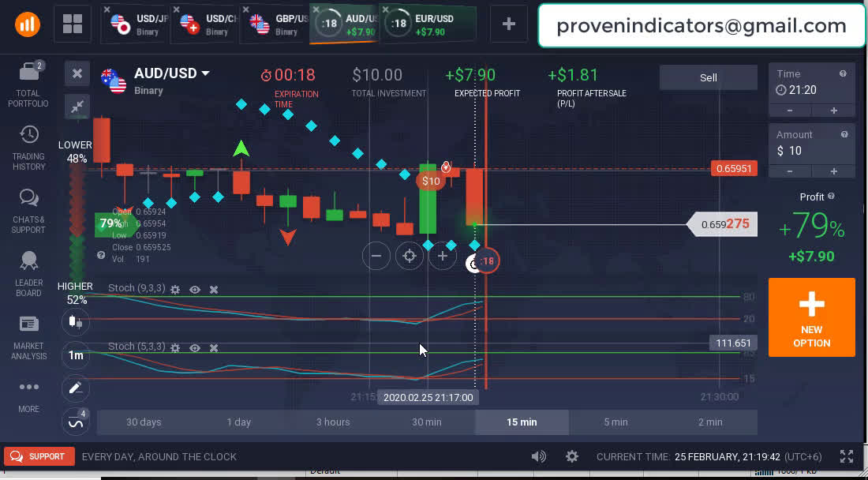Open Chats & Support panel
This screenshot has height=480, width=868.
(x=28, y=210)
